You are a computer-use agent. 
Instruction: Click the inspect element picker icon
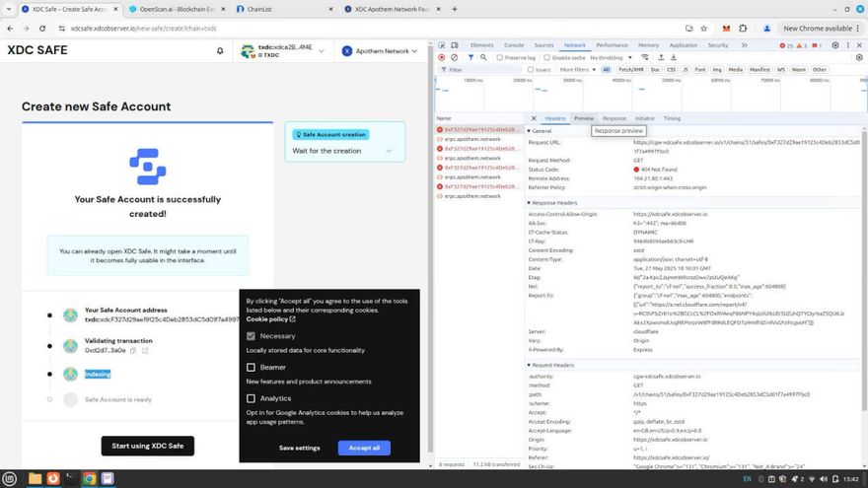(444, 45)
